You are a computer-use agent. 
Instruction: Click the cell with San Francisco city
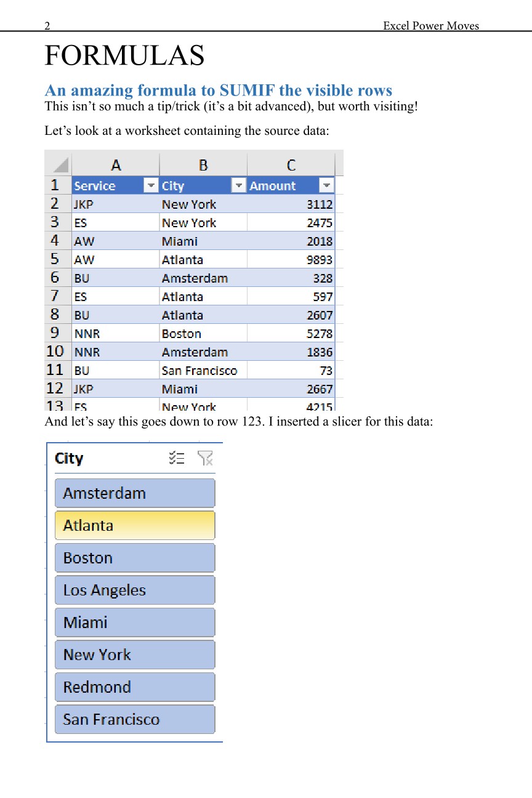203,370
